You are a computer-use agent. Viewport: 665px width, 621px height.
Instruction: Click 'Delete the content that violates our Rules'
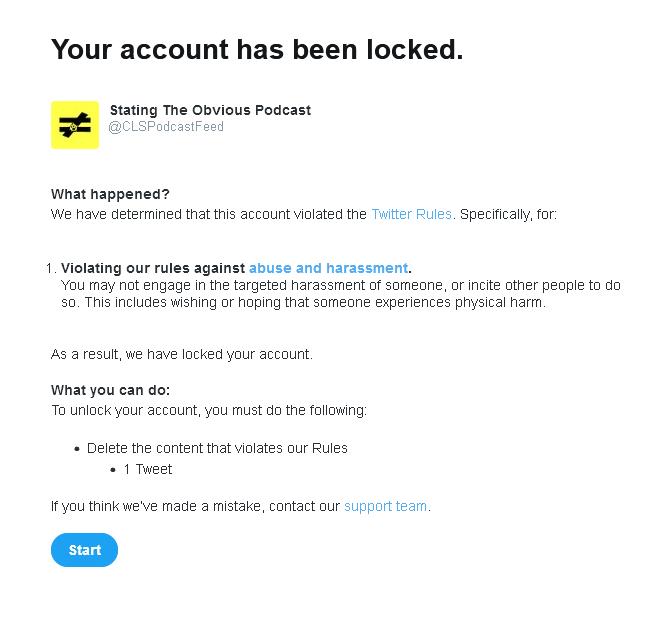[x=217, y=448]
